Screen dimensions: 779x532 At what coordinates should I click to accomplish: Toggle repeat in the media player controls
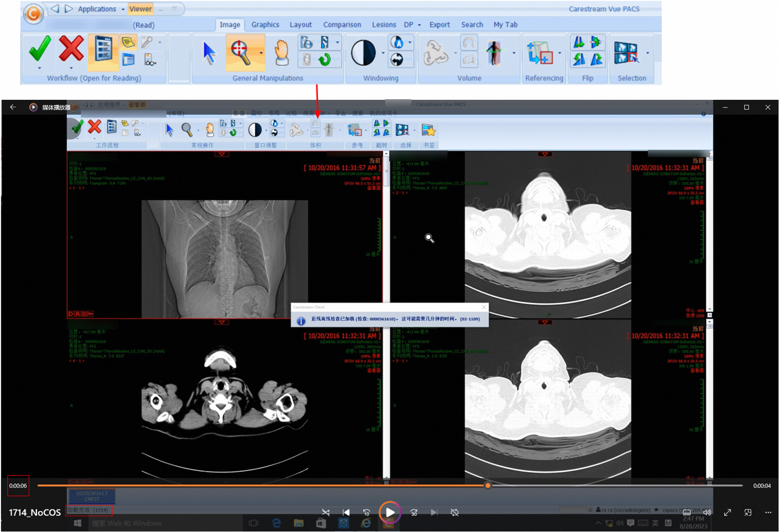[455, 512]
